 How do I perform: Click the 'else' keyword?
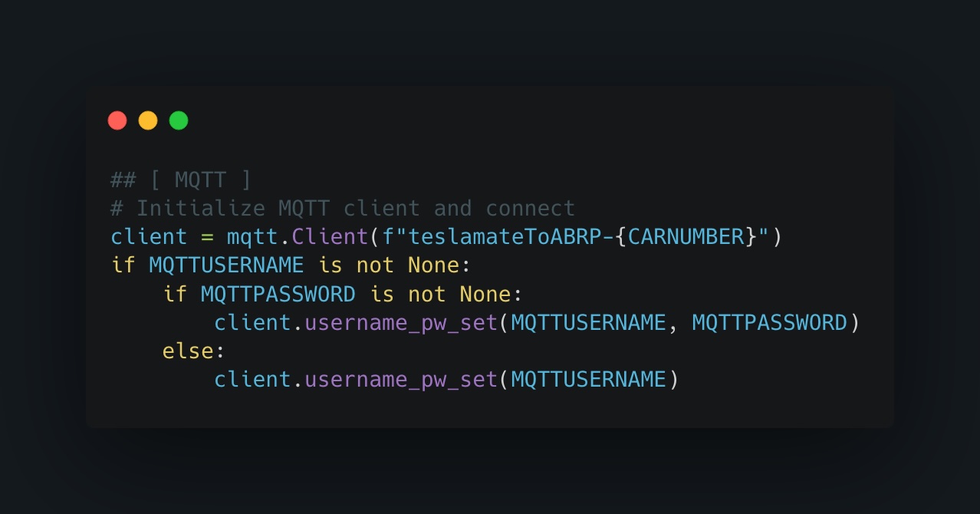[x=188, y=351]
